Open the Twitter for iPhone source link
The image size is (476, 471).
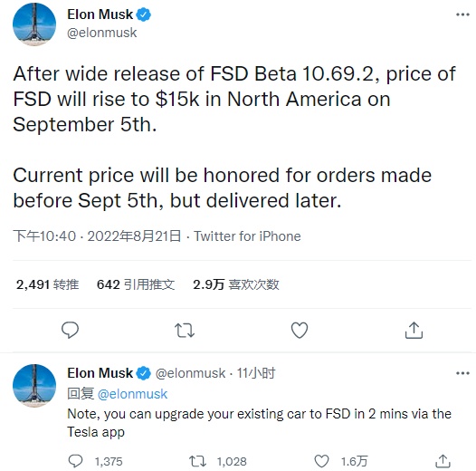(247, 236)
